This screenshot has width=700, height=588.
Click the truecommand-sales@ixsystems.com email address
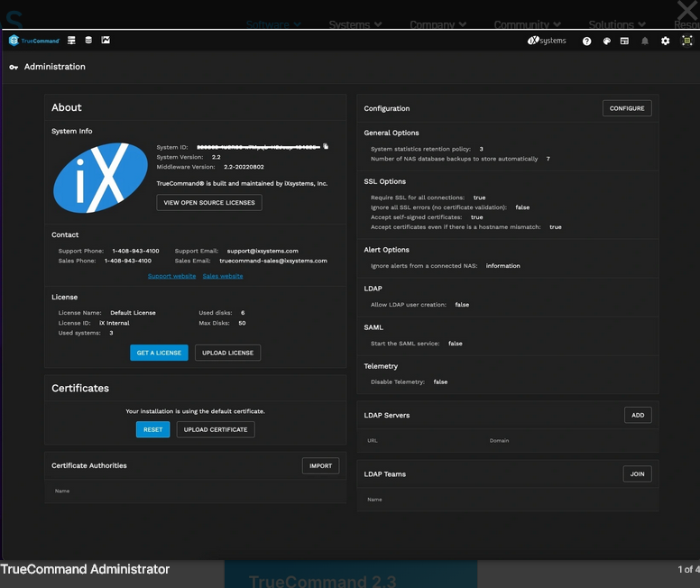[x=273, y=261]
